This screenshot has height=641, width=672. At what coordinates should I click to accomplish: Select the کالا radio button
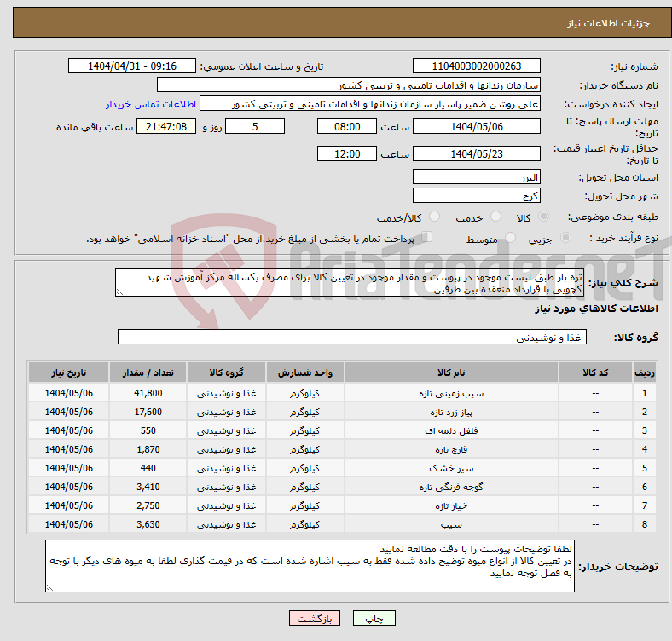(544, 218)
